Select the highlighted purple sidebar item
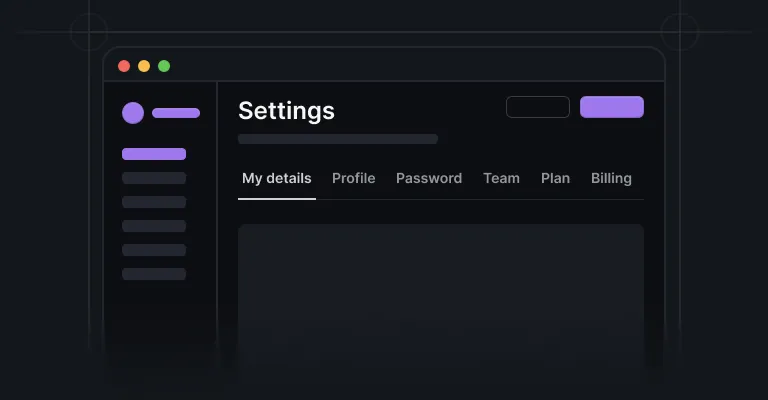Viewport: 768px width, 400px height. [x=154, y=154]
